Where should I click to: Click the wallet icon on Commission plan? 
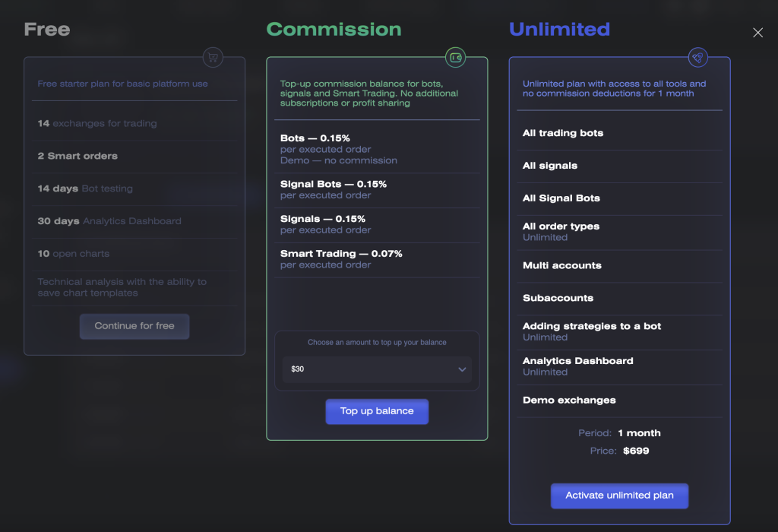(456, 58)
